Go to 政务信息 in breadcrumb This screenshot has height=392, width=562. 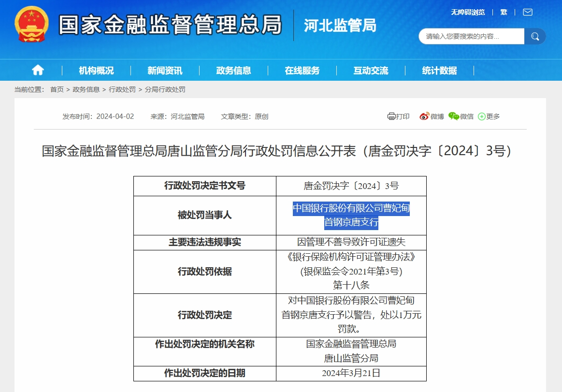tap(86, 89)
